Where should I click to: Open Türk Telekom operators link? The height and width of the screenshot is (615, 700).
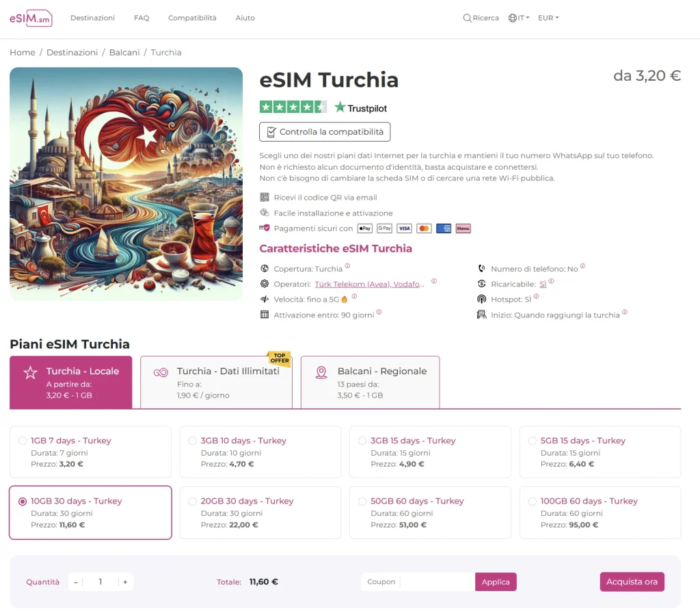369,284
